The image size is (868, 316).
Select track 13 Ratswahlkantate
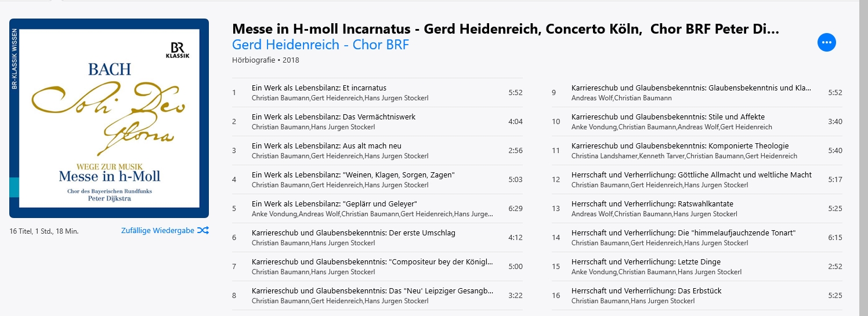tap(697, 209)
